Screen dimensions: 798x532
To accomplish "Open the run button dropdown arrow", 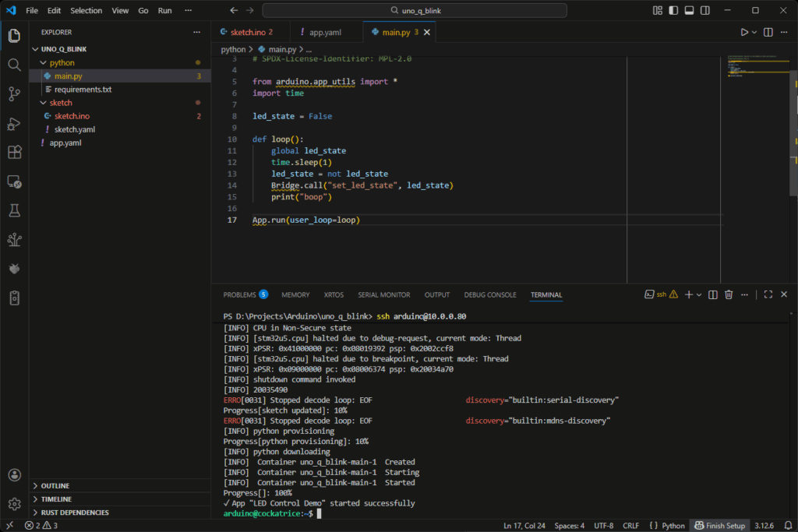I will click(754, 32).
